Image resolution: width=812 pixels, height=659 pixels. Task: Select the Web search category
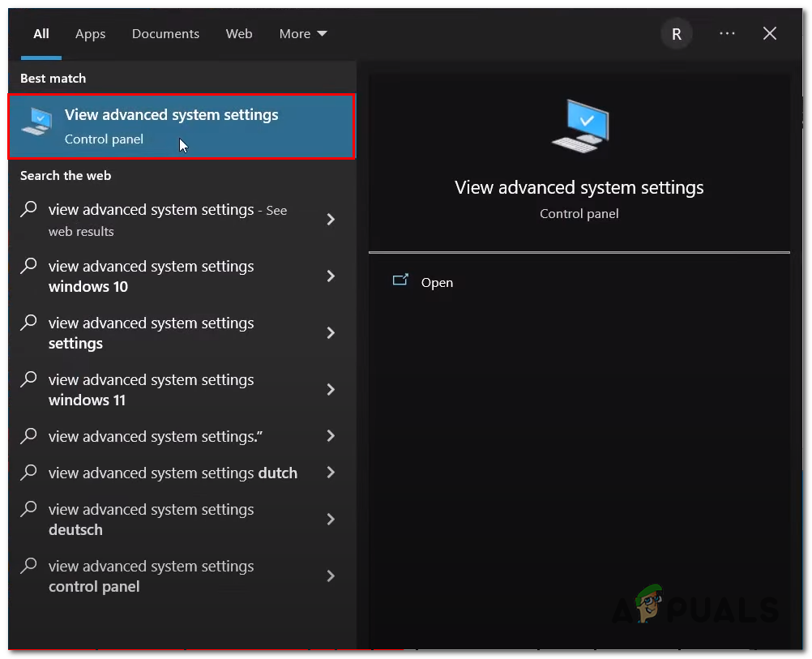[x=239, y=33]
